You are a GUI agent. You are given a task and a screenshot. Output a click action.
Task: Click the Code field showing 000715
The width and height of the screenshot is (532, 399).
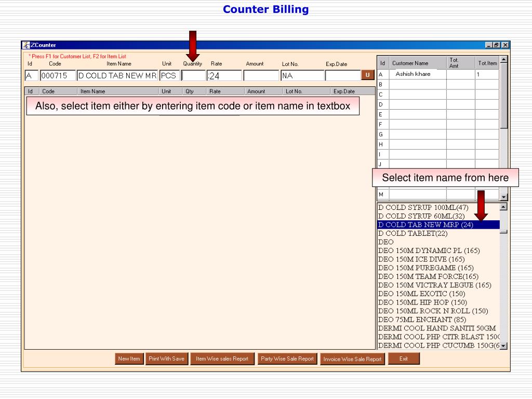point(57,75)
